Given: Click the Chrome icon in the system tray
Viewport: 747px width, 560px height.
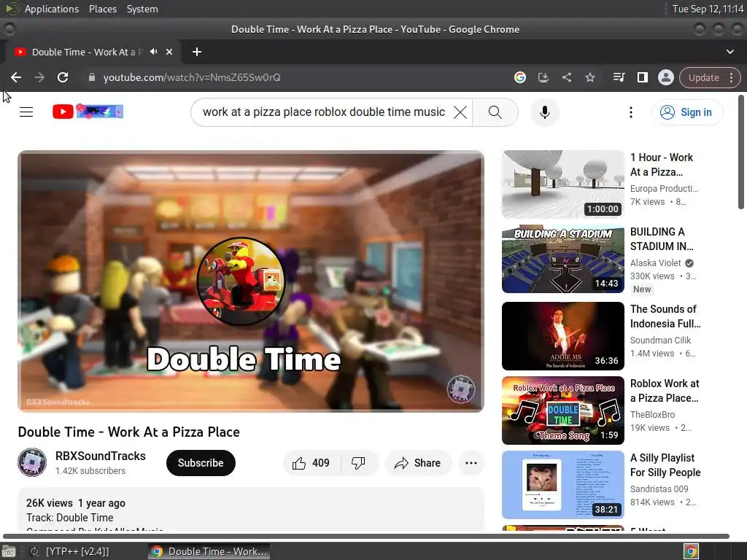Looking at the screenshot, I should click(691, 551).
